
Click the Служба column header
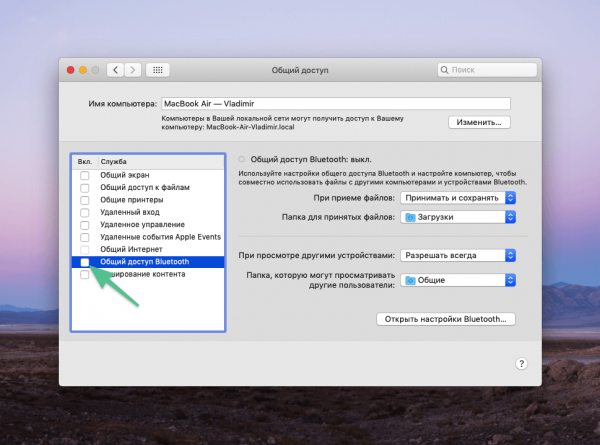pyautogui.click(x=161, y=161)
